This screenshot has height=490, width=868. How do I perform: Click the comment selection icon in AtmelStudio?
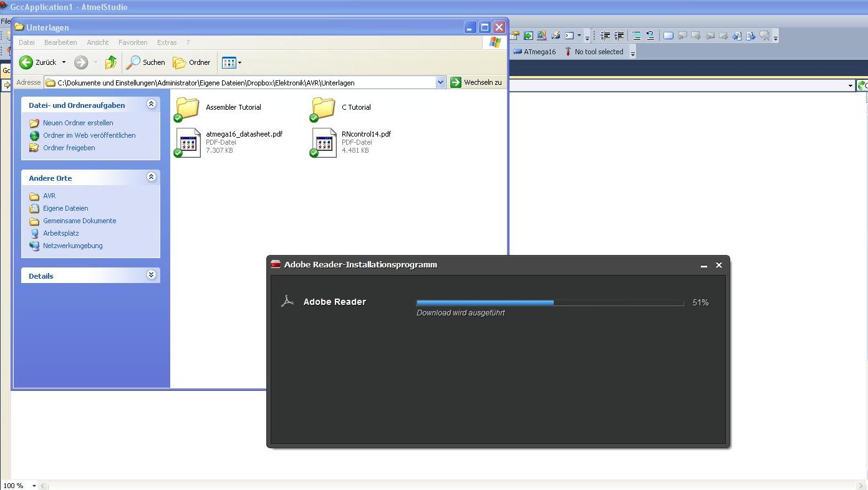click(637, 36)
